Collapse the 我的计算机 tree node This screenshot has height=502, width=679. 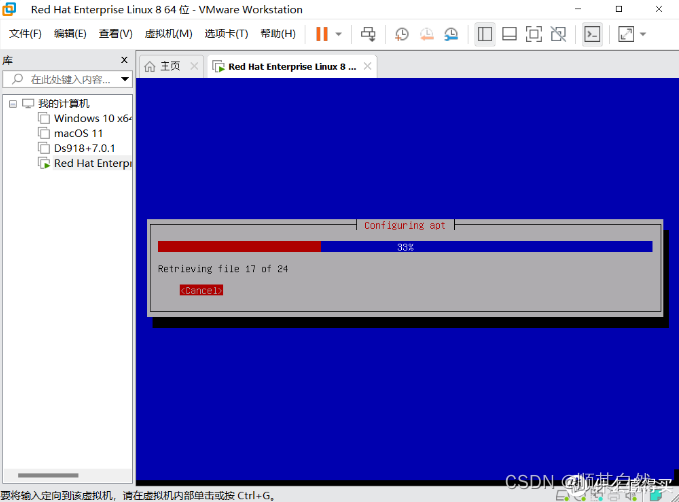coord(13,104)
